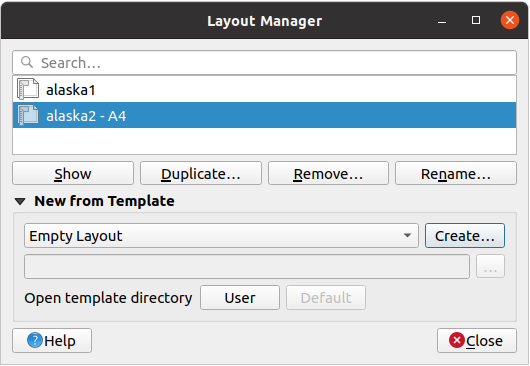530x366 pixels.
Task: Click the New from Template heading
Action: [x=104, y=201]
